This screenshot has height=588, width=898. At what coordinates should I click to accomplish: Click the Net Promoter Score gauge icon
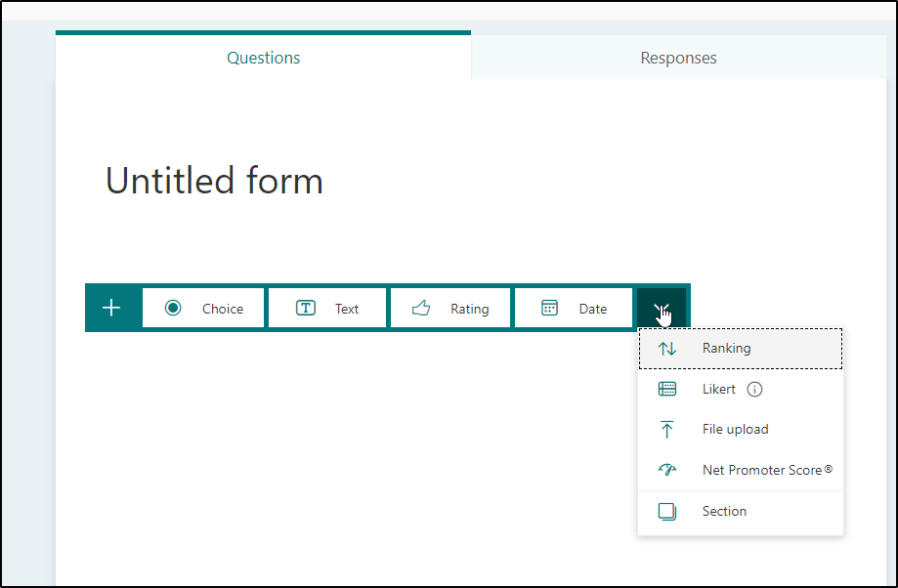click(667, 470)
